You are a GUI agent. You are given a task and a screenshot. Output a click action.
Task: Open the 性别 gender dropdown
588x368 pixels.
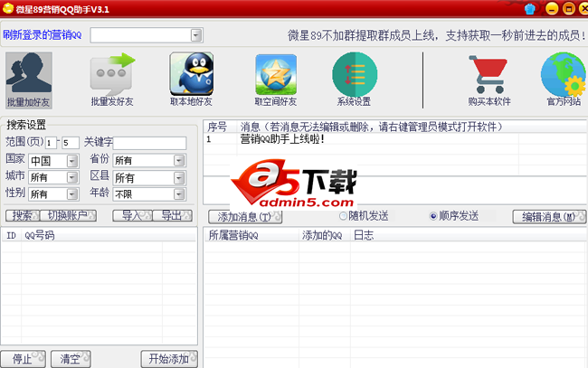[x=72, y=194]
